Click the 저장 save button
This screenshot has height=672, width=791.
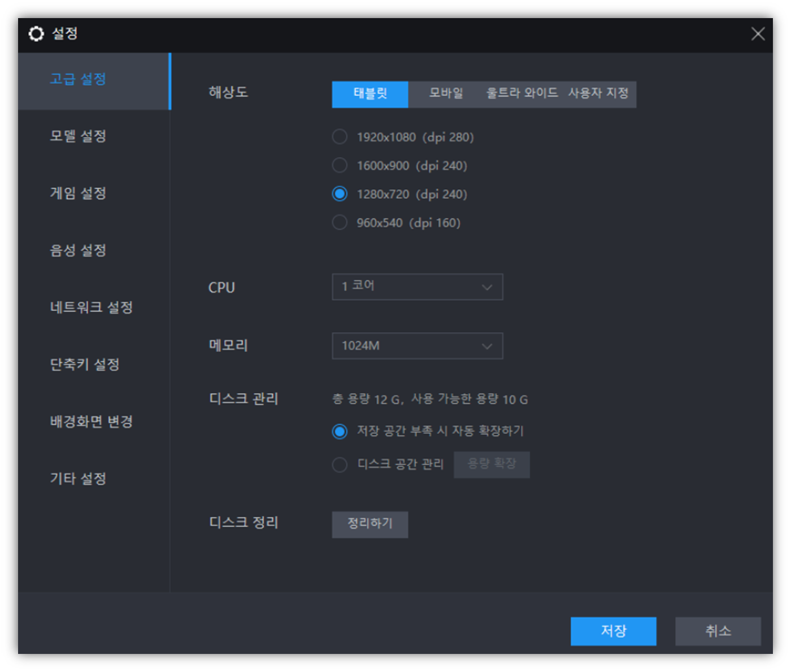point(614,631)
